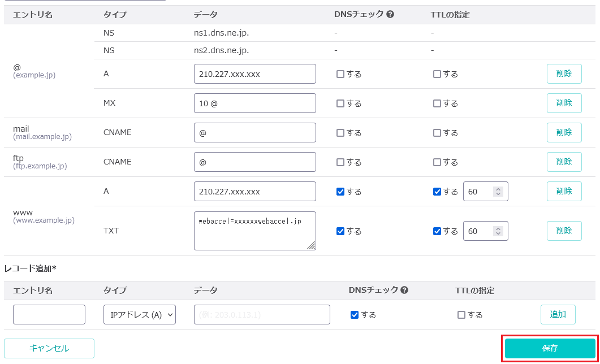Screen dimensions: 600x364
Task: Click the new record エントリ名 input field
Action: click(x=49, y=315)
